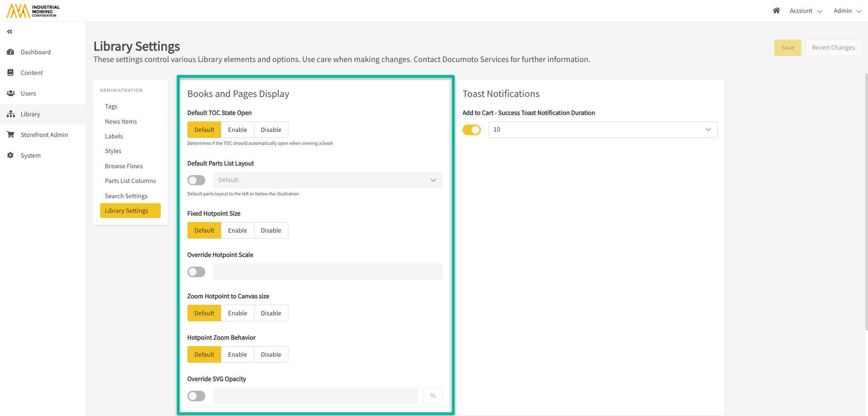Go to Parts List Columns settings
868x416 pixels.
(x=130, y=181)
